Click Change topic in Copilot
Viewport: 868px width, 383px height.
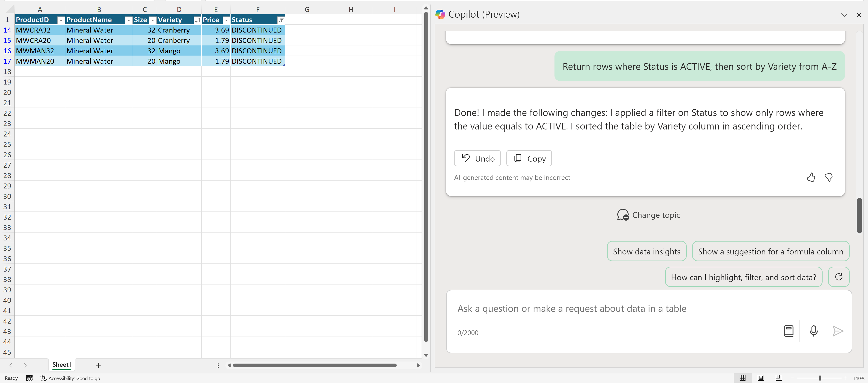(x=648, y=215)
